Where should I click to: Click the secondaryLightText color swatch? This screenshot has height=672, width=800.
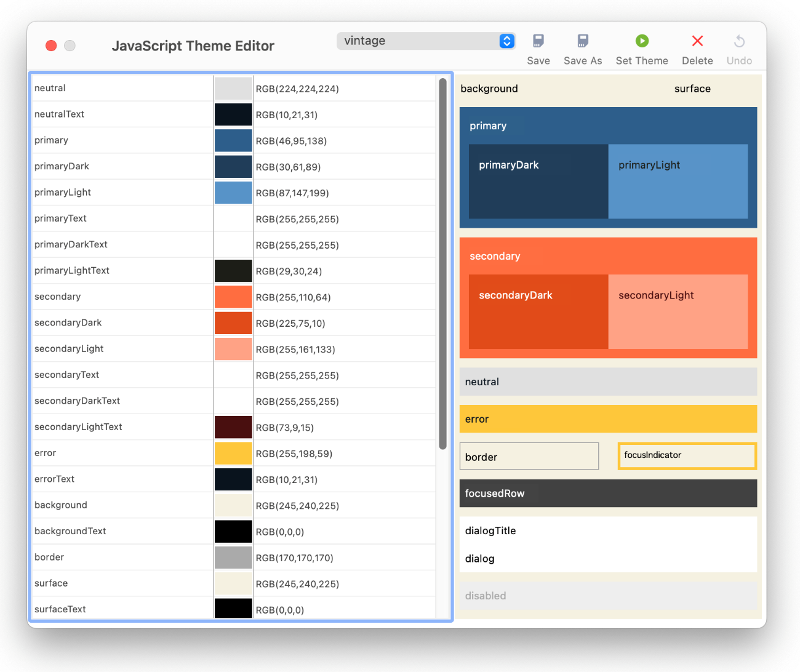pos(233,427)
